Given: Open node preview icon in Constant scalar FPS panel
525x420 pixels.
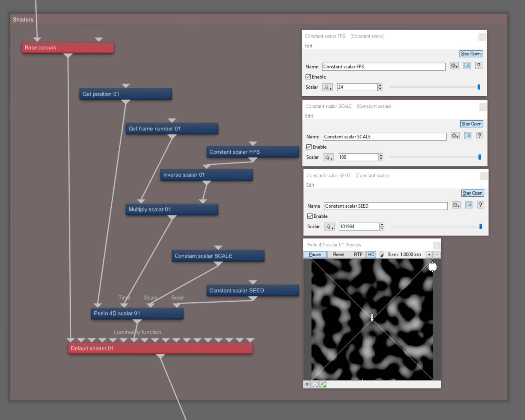Looking at the screenshot, I should point(467,66).
